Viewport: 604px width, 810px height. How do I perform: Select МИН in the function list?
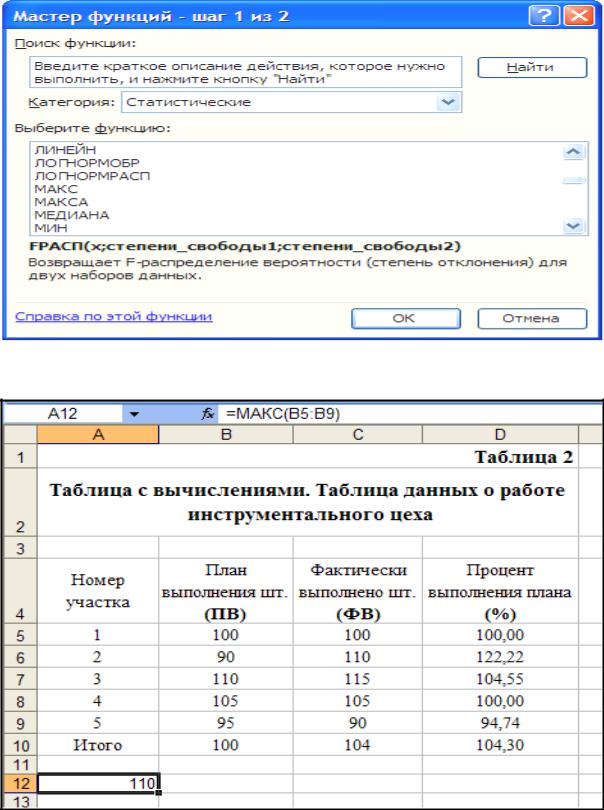tap(51, 228)
